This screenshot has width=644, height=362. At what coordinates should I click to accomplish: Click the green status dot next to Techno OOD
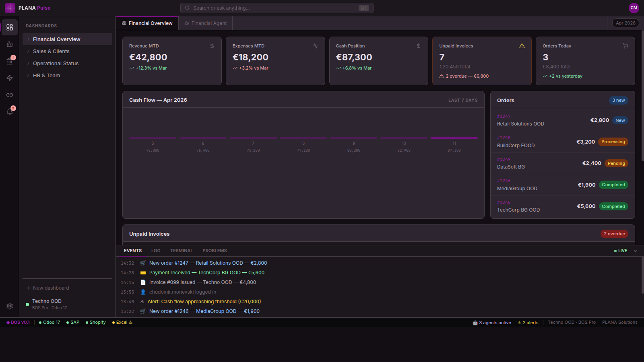(x=27, y=304)
